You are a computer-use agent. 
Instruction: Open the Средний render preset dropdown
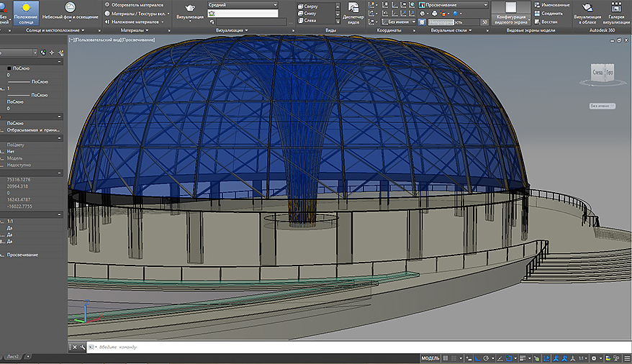pos(242,5)
